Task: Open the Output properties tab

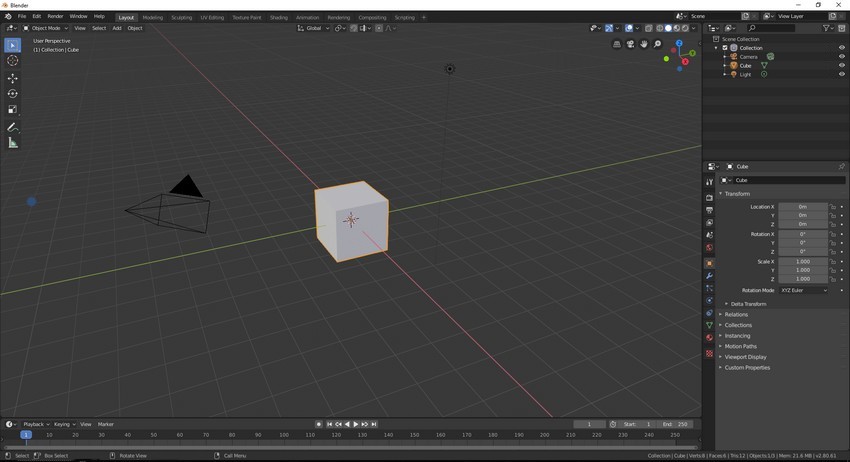Action: pyautogui.click(x=709, y=210)
